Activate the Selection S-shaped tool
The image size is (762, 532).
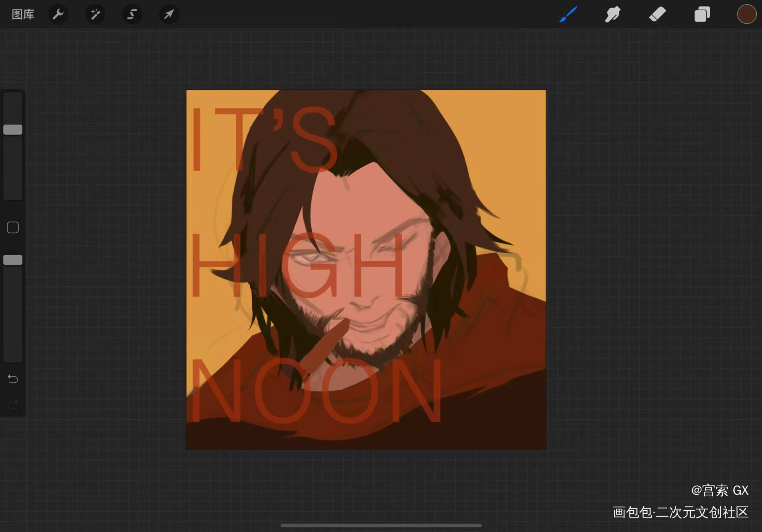pos(132,14)
